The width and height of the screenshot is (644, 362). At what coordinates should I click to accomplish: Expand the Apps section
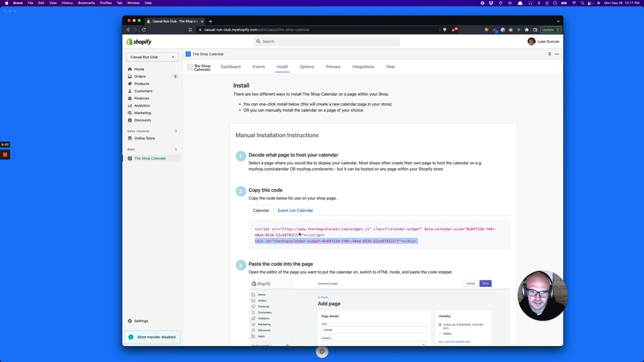(176, 149)
